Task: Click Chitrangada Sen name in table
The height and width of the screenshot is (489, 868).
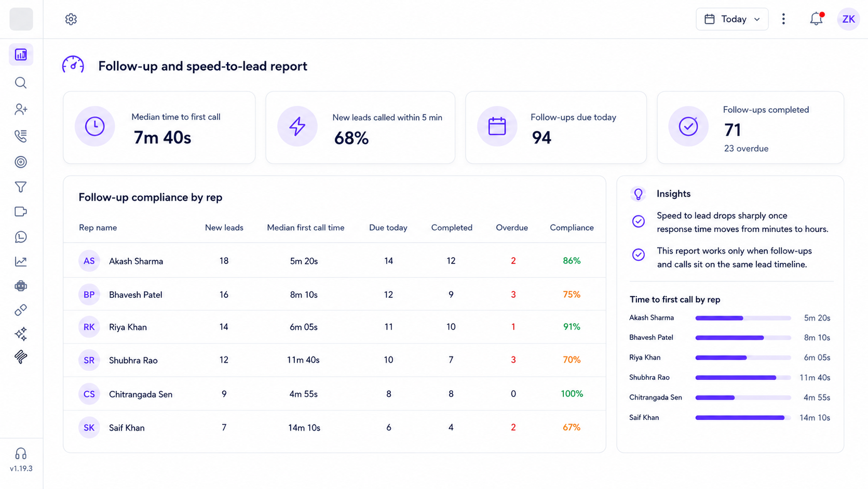Action: point(141,394)
